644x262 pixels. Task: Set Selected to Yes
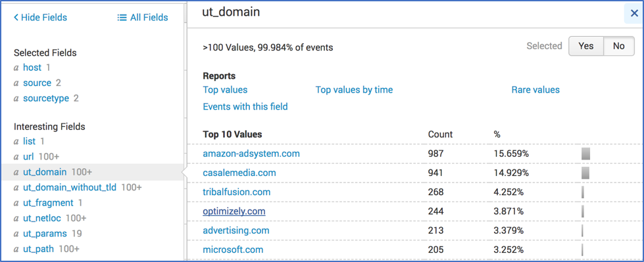586,46
